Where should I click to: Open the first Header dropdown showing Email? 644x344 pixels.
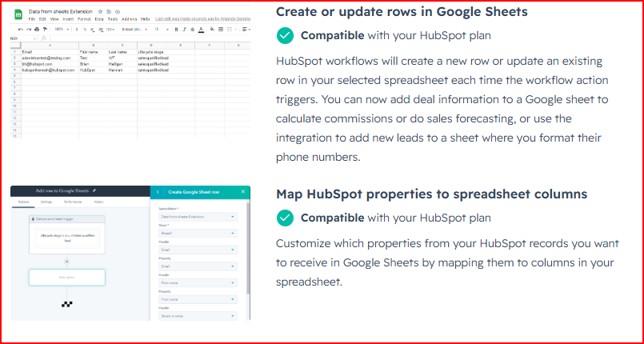coord(198,250)
